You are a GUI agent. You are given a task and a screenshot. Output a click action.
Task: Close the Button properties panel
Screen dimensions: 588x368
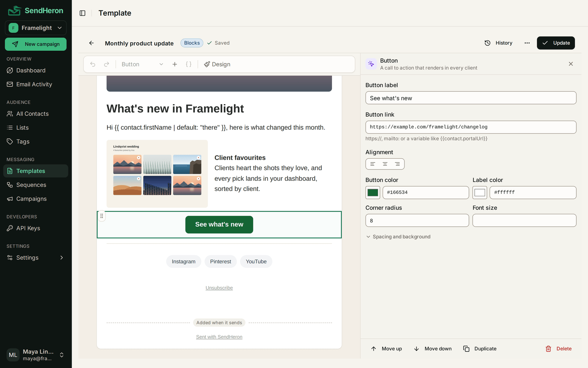click(x=571, y=64)
